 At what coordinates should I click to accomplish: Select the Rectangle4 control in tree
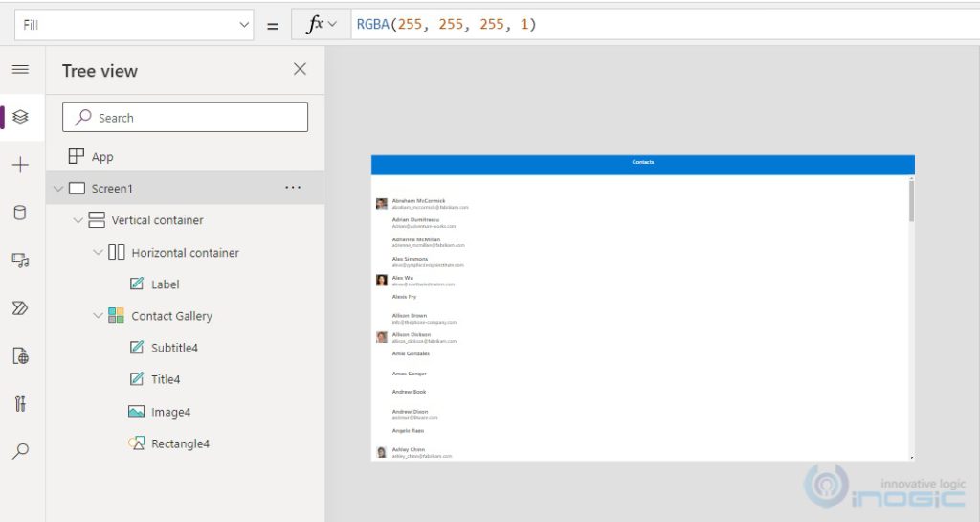[x=179, y=443]
